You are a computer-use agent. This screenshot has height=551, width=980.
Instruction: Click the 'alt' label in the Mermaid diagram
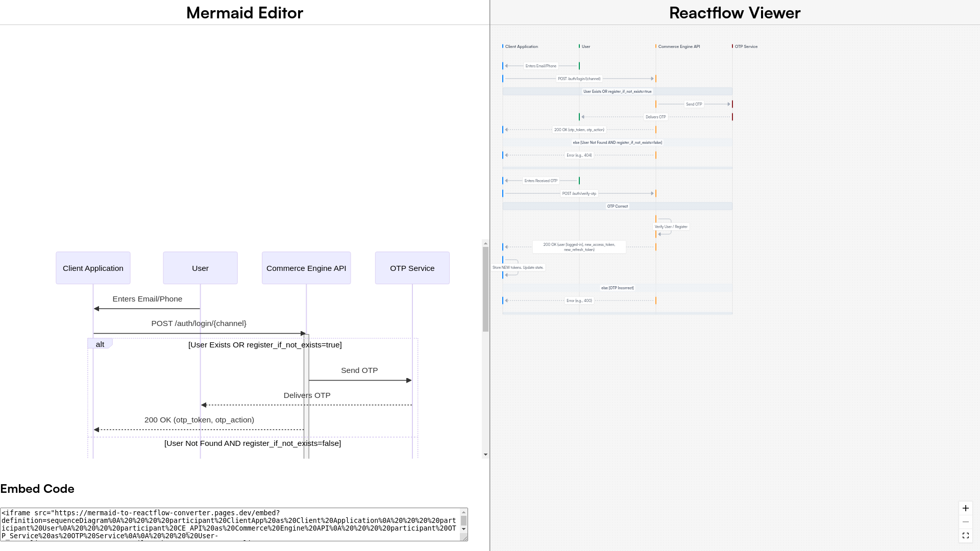click(100, 344)
